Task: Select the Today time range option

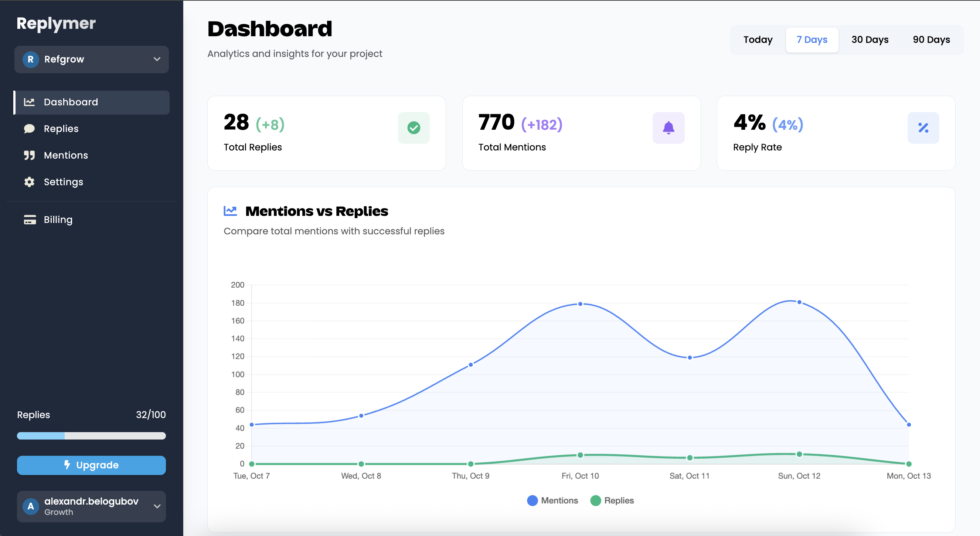Action: click(x=758, y=40)
